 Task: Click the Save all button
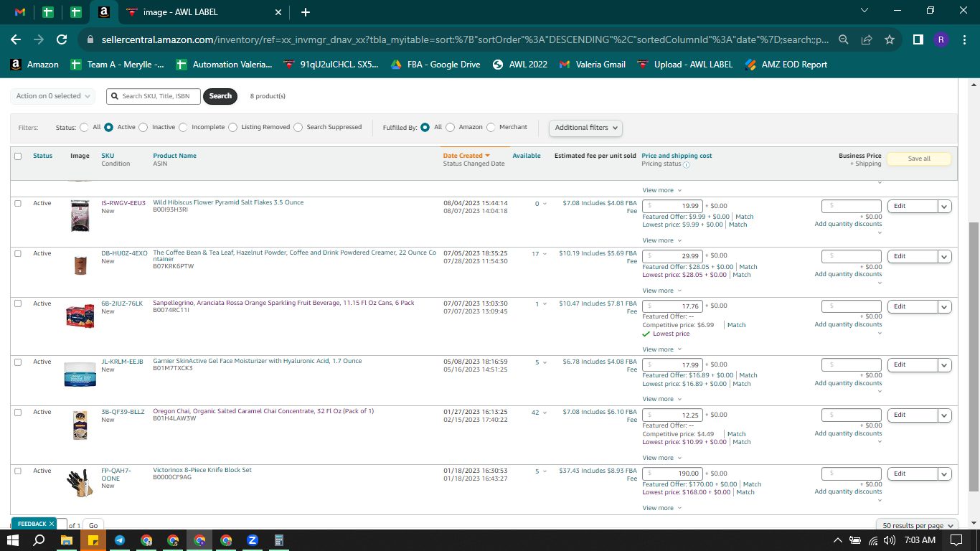pyautogui.click(x=919, y=159)
